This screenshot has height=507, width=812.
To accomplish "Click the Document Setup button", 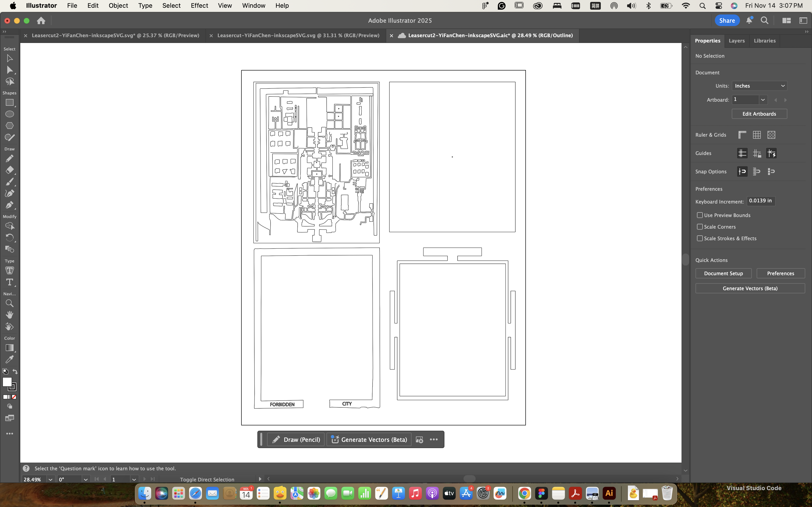I will (723, 273).
